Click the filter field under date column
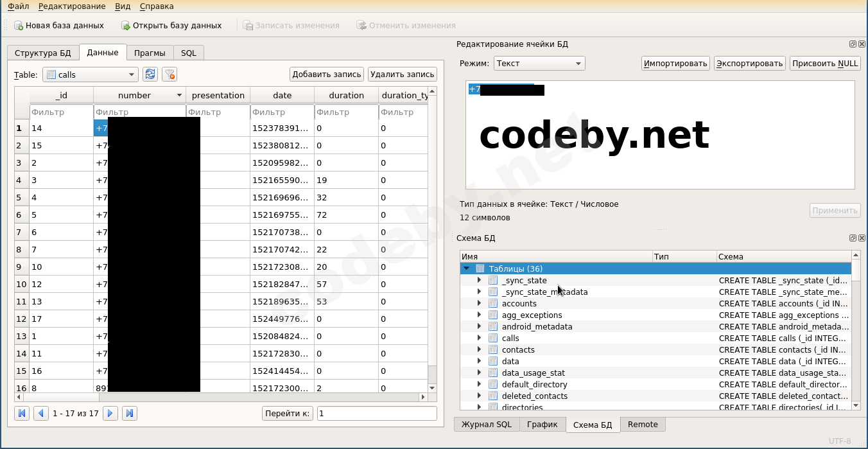This screenshot has width=868, height=449. click(x=282, y=112)
